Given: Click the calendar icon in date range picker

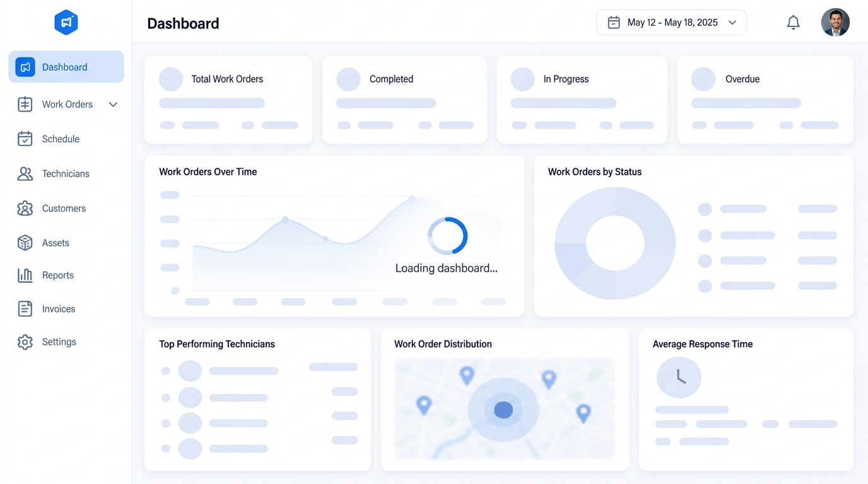Looking at the screenshot, I should coord(613,23).
